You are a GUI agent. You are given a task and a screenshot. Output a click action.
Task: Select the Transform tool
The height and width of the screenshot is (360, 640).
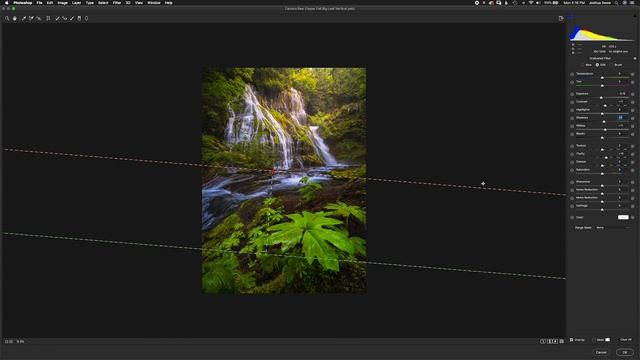coord(48,18)
